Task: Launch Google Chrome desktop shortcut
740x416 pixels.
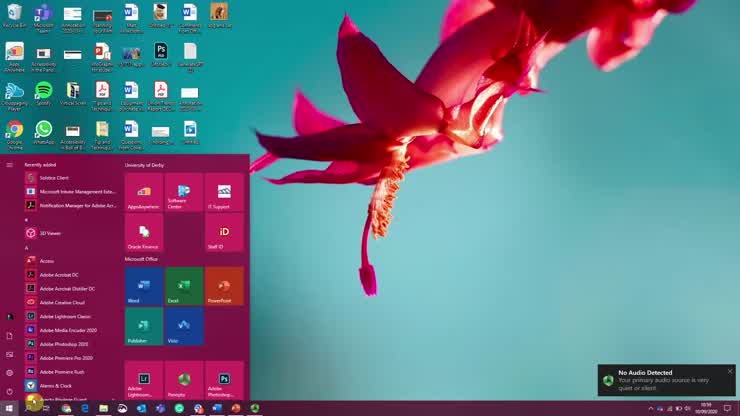Action: click(14, 132)
